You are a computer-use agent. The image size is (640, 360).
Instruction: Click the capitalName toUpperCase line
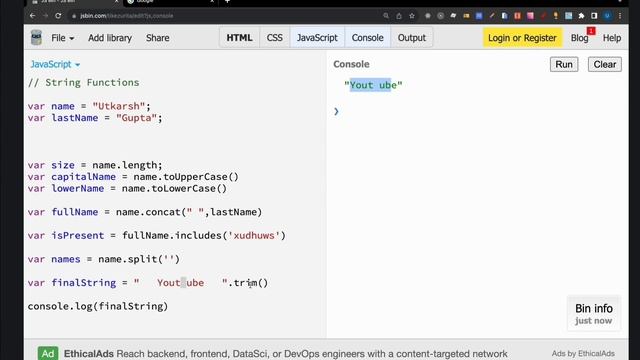coord(133,177)
